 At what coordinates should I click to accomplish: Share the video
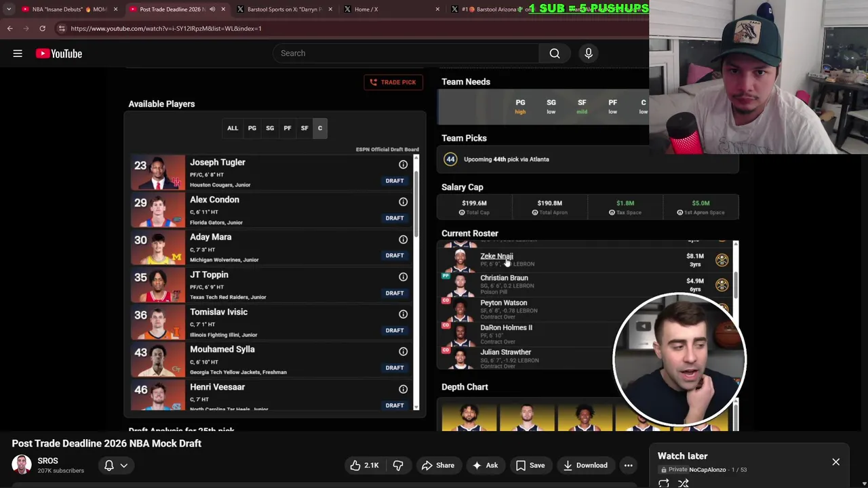click(437, 466)
